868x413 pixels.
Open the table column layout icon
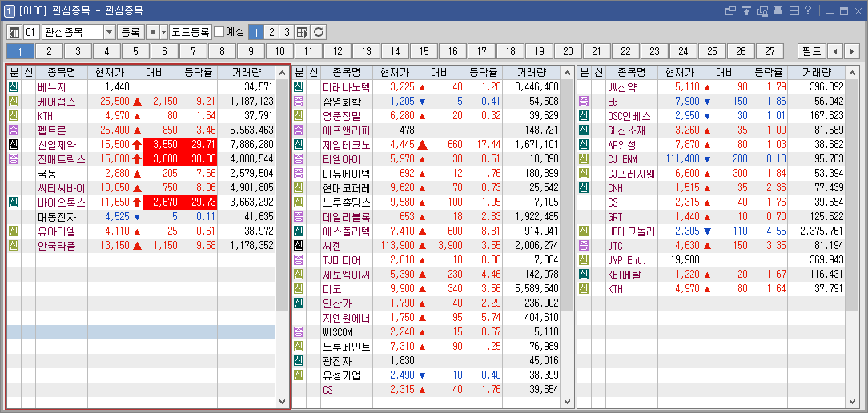tap(302, 32)
